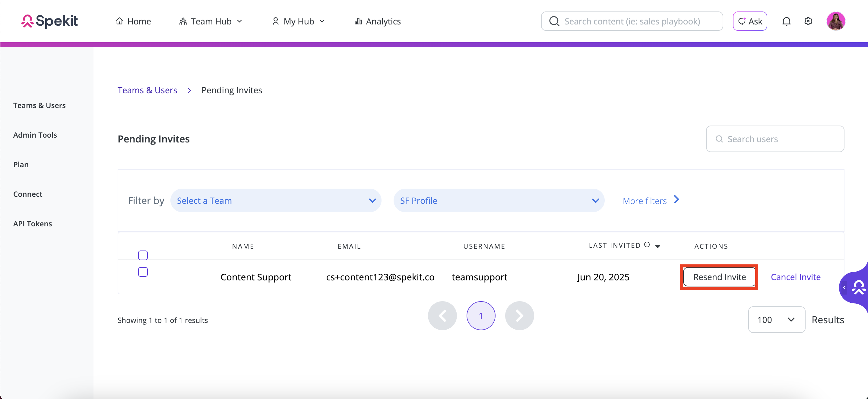Click Last Invited info icon
Screen dimensions: 868x399
647,245
